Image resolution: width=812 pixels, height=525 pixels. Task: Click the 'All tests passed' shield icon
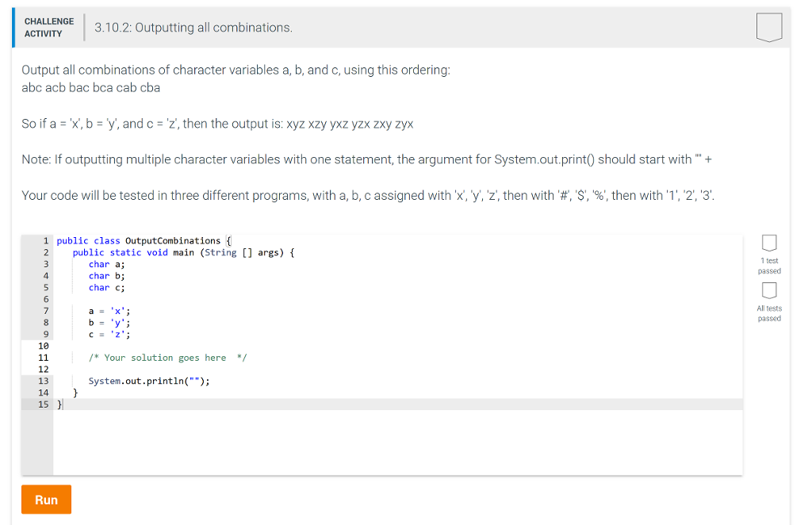click(768, 292)
